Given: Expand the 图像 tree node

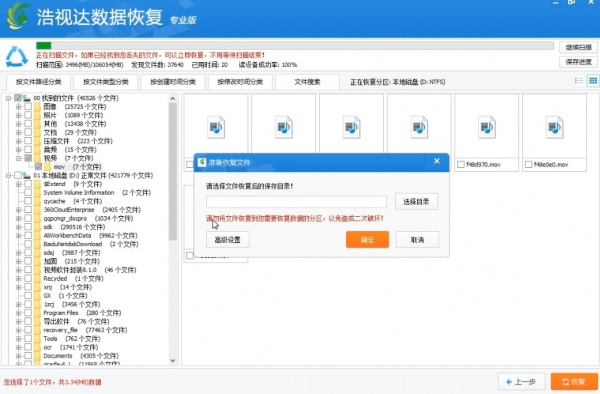Looking at the screenshot, I should click(x=18, y=107).
